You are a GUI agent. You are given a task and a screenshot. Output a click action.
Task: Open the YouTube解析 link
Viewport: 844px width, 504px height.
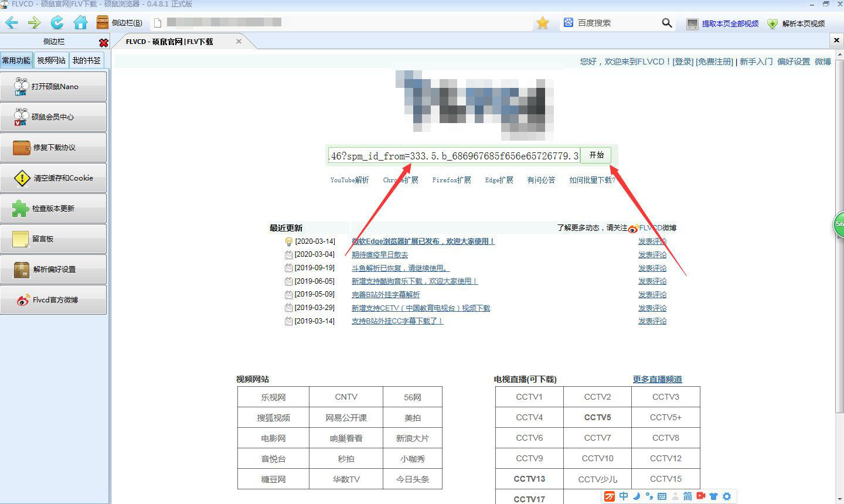[x=349, y=180]
